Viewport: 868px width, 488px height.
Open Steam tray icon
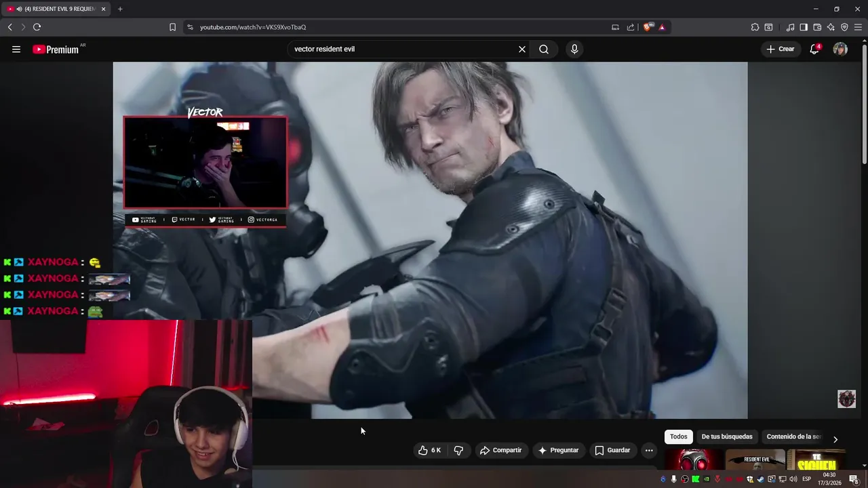[x=761, y=479]
